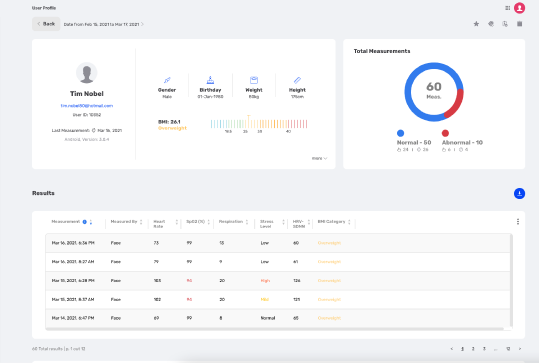Image resolution: width=539 pixels, height=363 pixels.
Task: Click the Birthday cake icon
Action: (210, 80)
